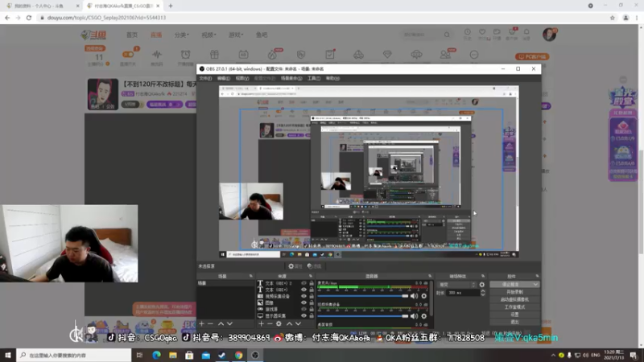
Task: Pop out the 混音器 dock panel icon
Action: (x=430, y=276)
